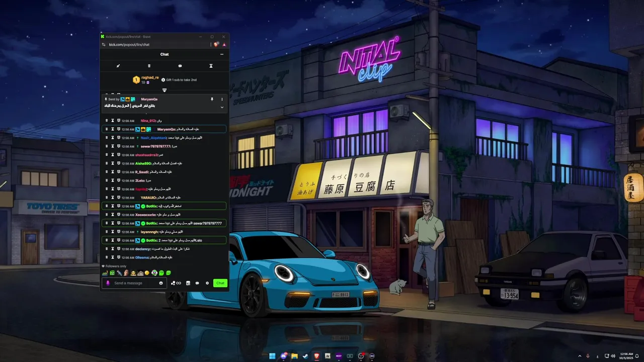Open the infinity points rewards icon
The width and height of the screenshot is (644, 362).
point(176,283)
